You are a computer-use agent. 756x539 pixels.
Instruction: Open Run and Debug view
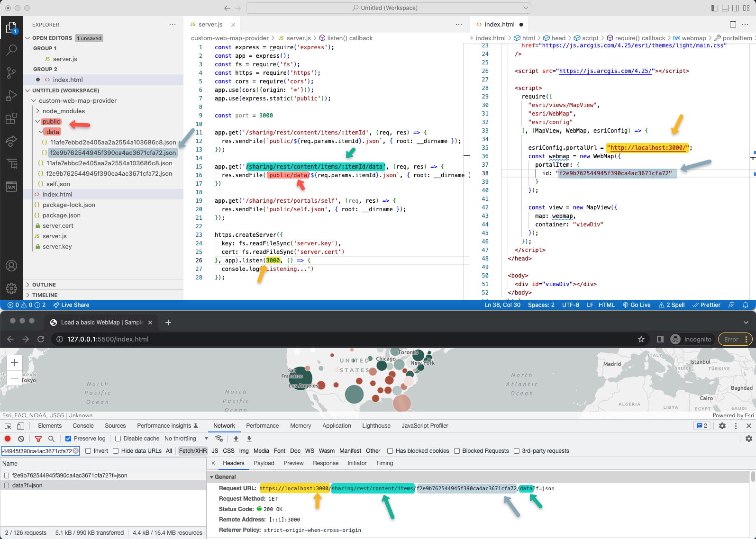pos(11,96)
